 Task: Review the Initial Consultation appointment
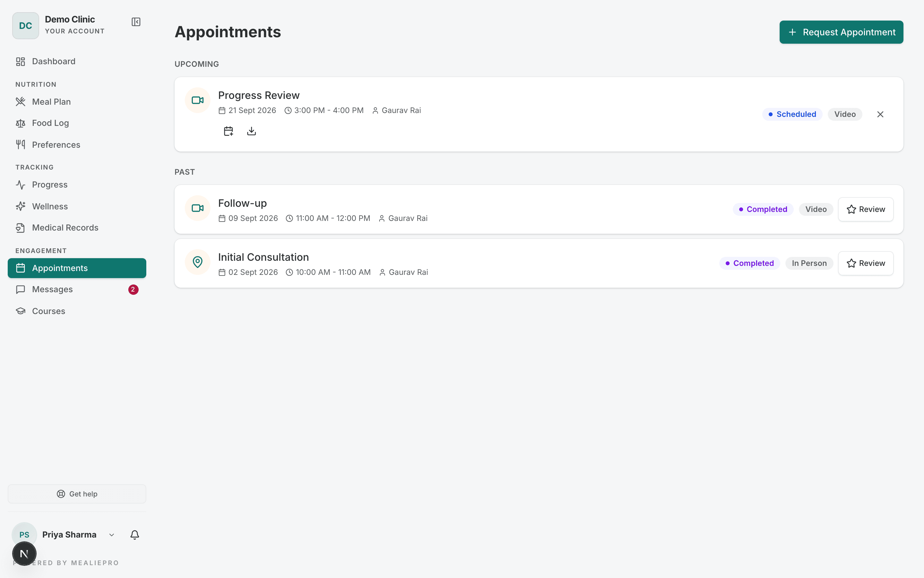866,263
